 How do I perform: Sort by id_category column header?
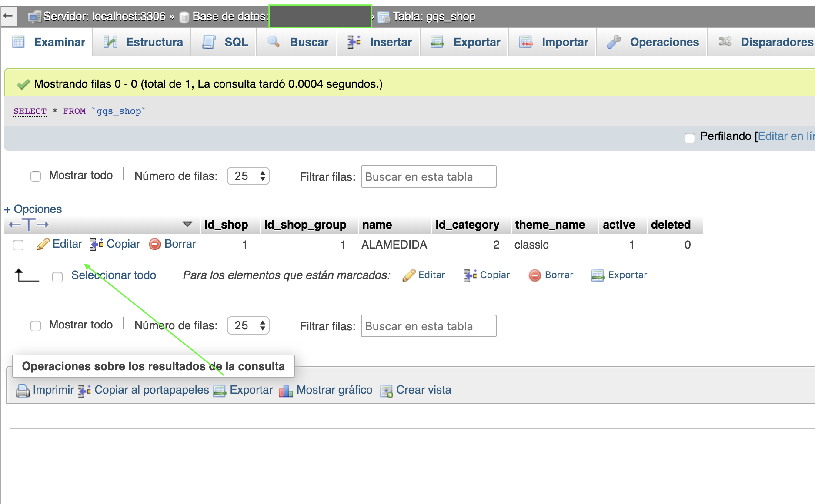click(468, 225)
